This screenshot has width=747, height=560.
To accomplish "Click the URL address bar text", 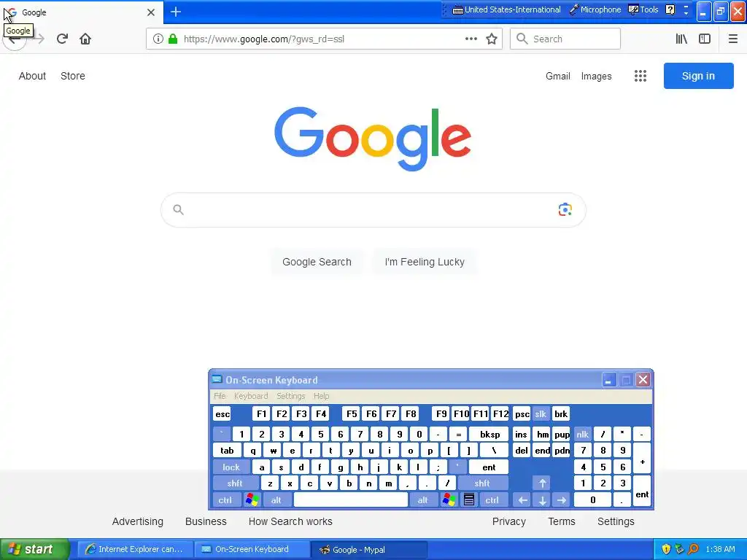I will [264, 39].
